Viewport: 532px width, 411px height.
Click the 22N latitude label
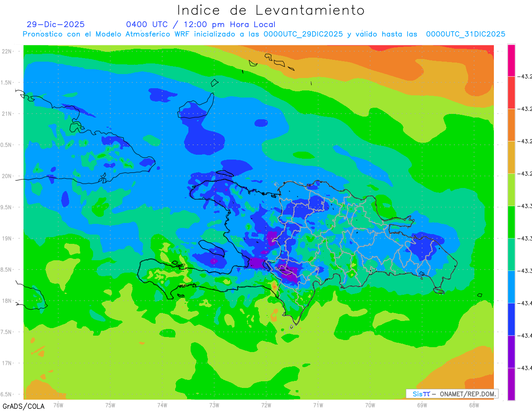(x=7, y=51)
